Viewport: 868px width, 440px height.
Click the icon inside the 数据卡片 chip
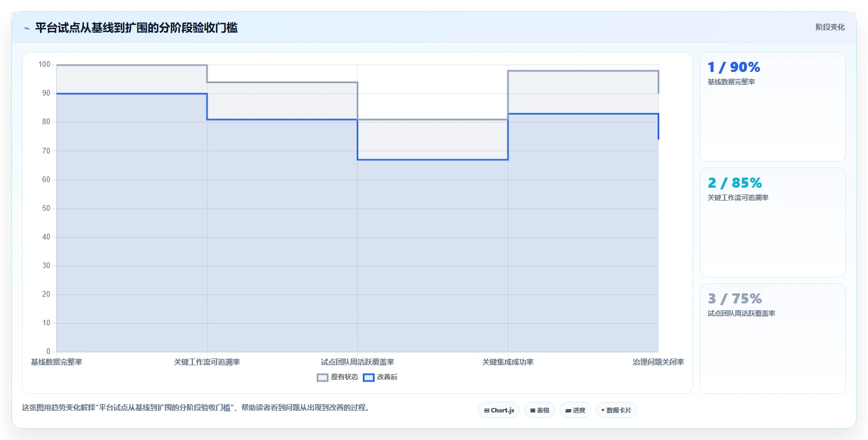(603, 410)
